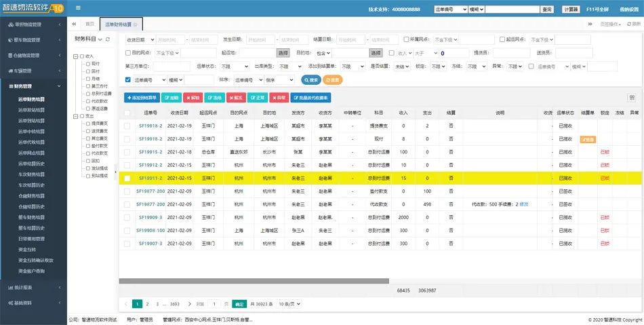This screenshot has width=644, height=325.
Task: Open the 计算器 calculator button
Action: coord(571,9)
